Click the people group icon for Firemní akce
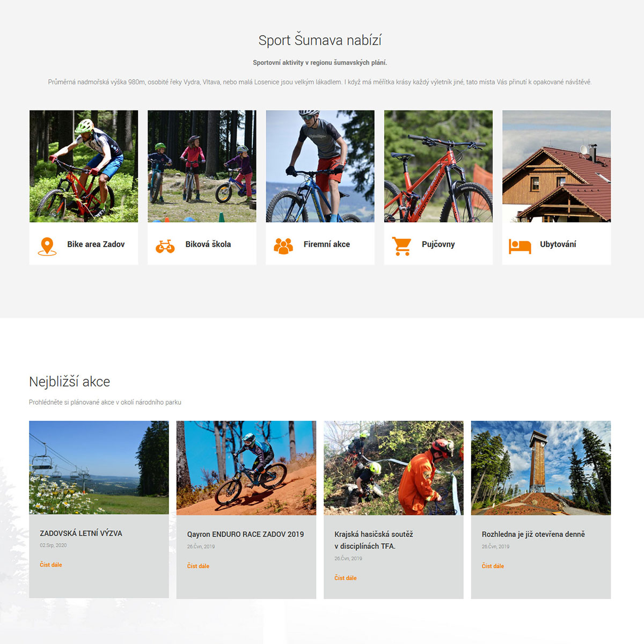Viewport: 644px width, 644px height. click(283, 246)
